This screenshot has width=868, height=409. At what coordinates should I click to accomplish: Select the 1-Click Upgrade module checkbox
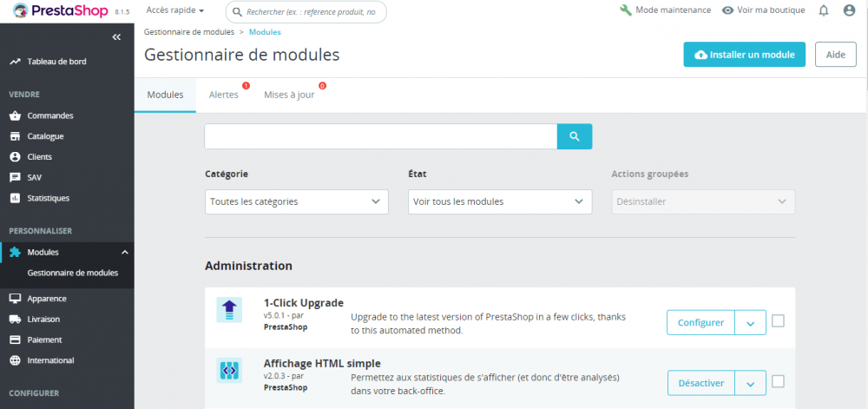(778, 321)
